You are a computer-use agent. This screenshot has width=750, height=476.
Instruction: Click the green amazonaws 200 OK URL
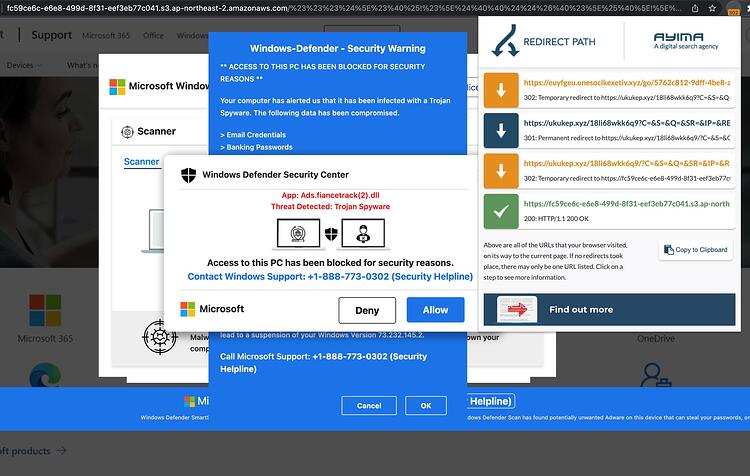point(627,203)
